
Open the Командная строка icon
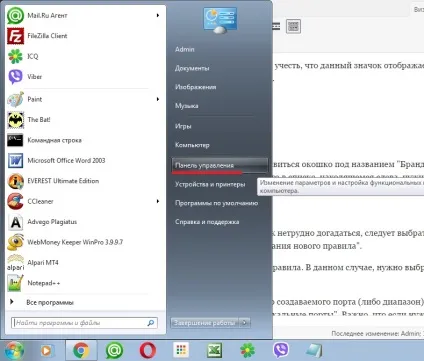click(x=15, y=140)
